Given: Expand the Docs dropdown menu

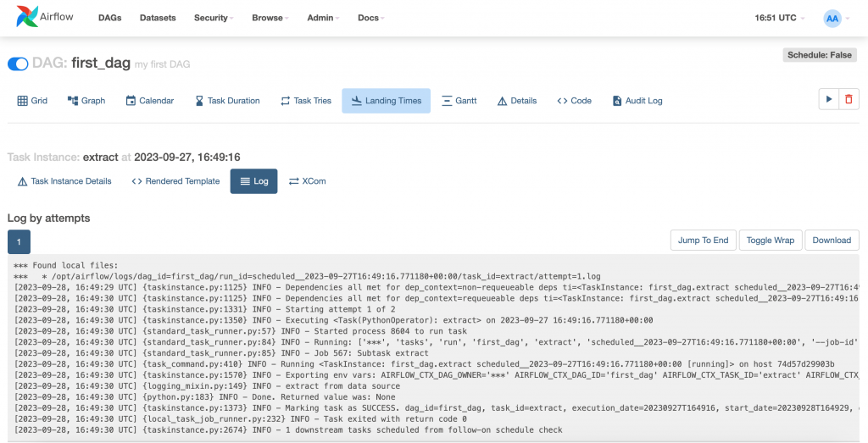Looking at the screenshot, I should click(x=371, y=18).
